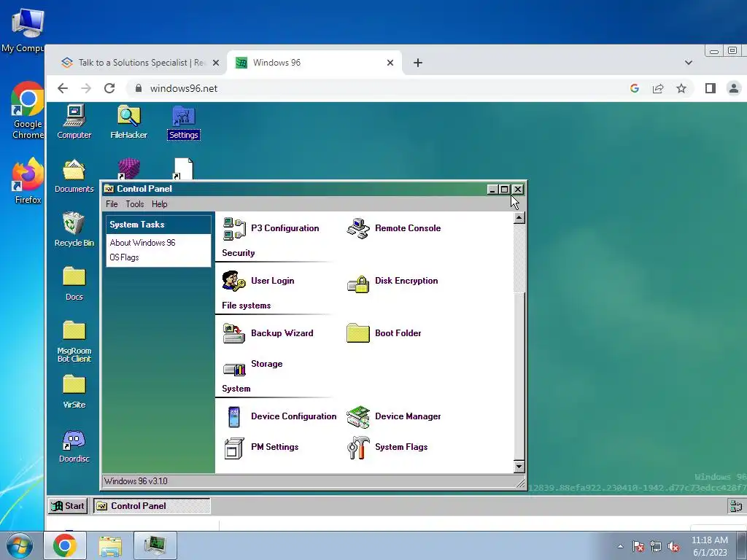Select the Recycle Bin on Windows 96 desktop
Viewport: 747px width, 560px height.
coord(74,230)
